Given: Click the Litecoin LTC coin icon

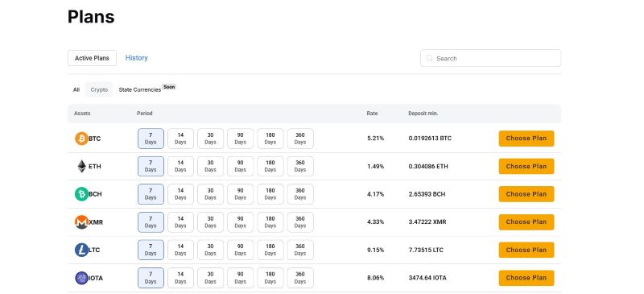Looking at the screenshot, I should click(81, 250).
